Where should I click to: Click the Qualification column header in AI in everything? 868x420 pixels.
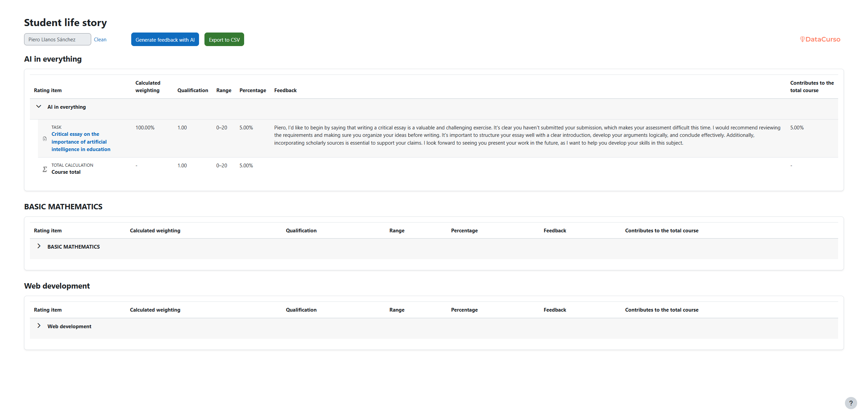[x=192, y=90]
